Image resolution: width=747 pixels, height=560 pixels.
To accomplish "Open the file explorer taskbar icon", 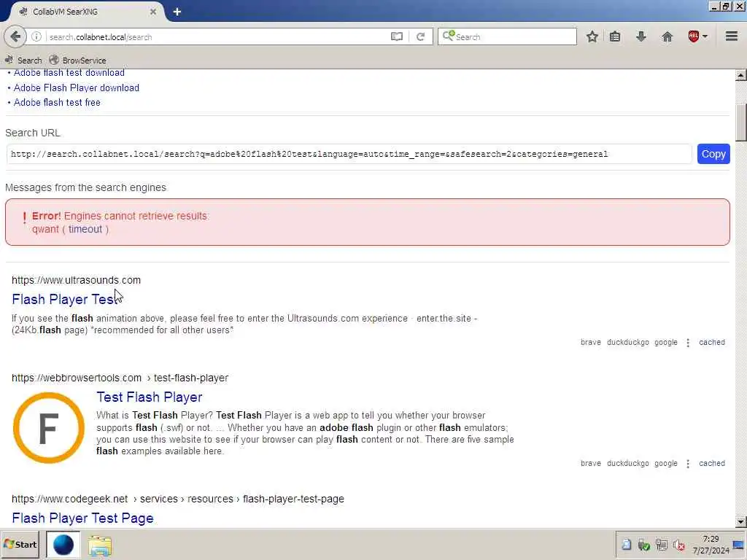I will coord(99,545).
